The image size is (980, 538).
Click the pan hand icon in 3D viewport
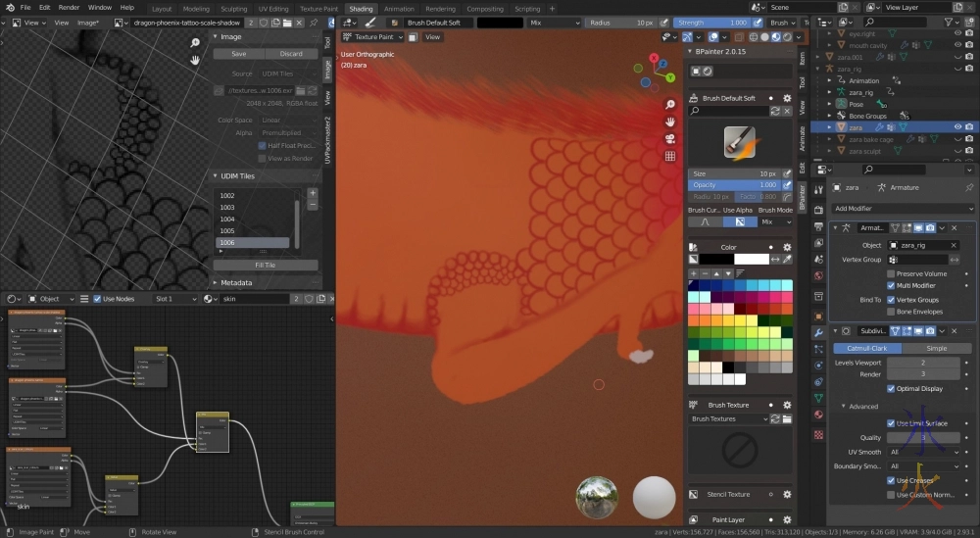(x=670, y=122)
